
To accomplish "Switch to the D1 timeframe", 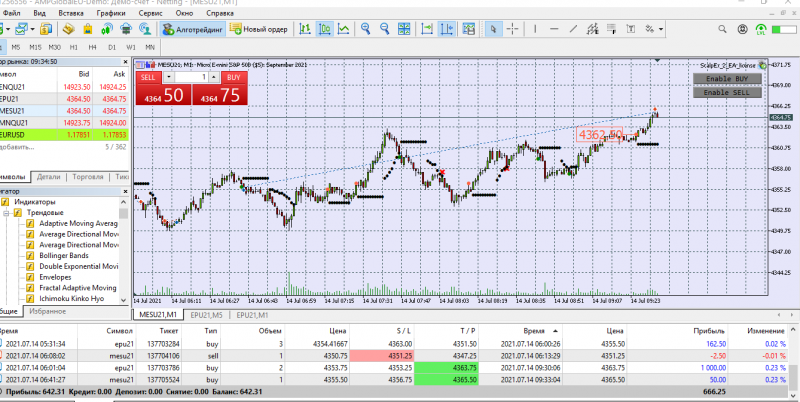I will click(112, 47).
